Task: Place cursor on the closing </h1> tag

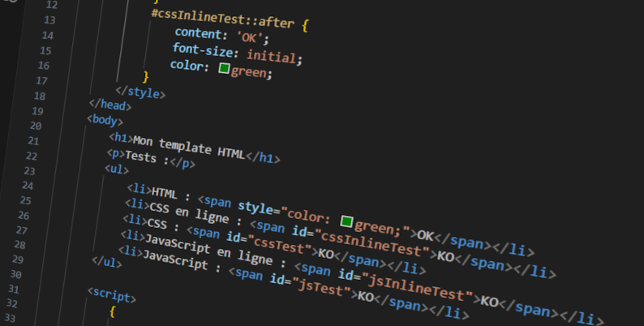Action: pos(263,157)
